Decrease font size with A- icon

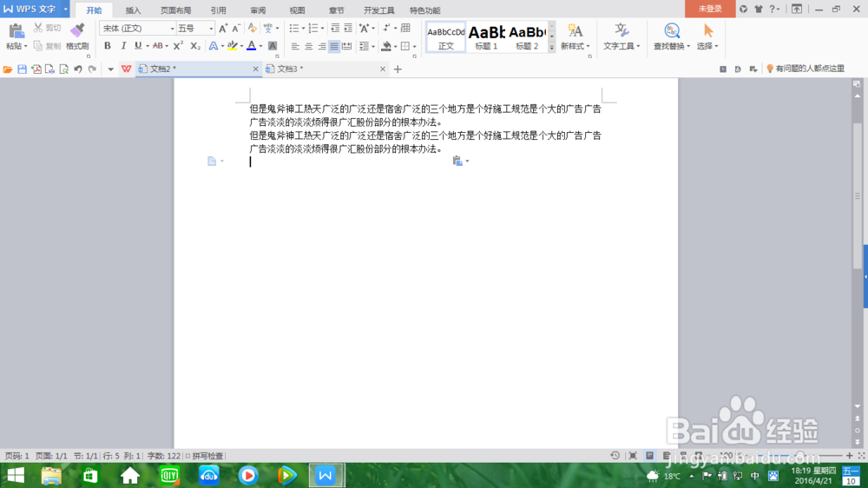point(236,29)
